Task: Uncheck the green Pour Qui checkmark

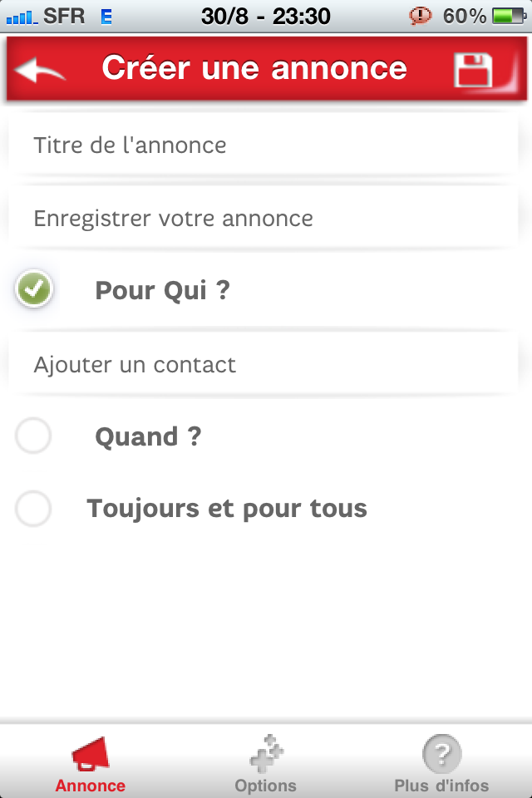Action: 34,288
